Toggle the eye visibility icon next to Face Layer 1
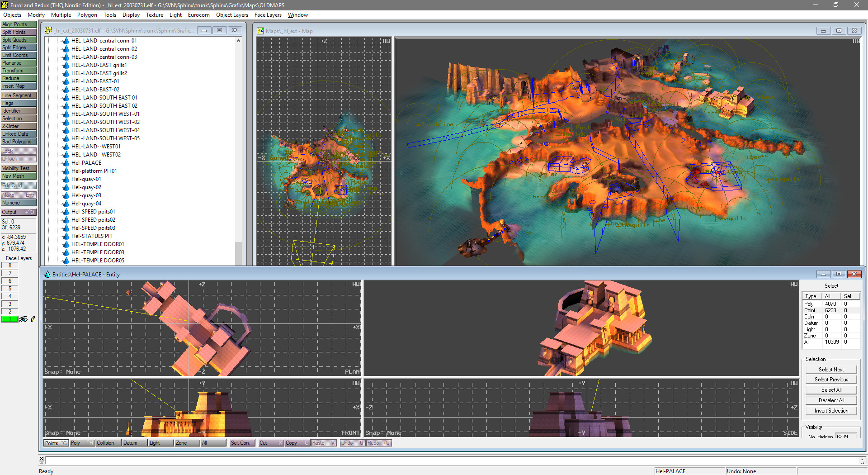This screenshot has width=868, height=475. pyautogui.click(x=24, y=319)
